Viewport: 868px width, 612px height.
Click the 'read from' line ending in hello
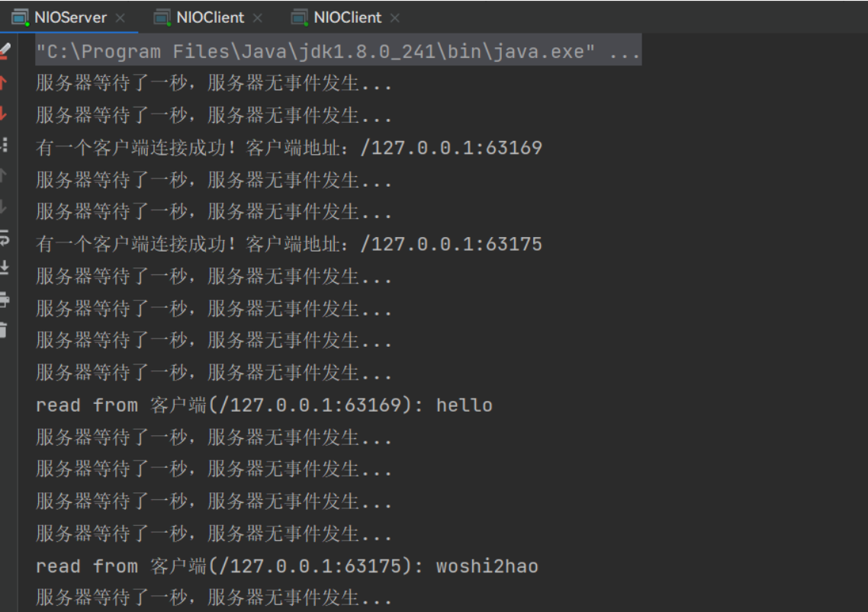264,405
